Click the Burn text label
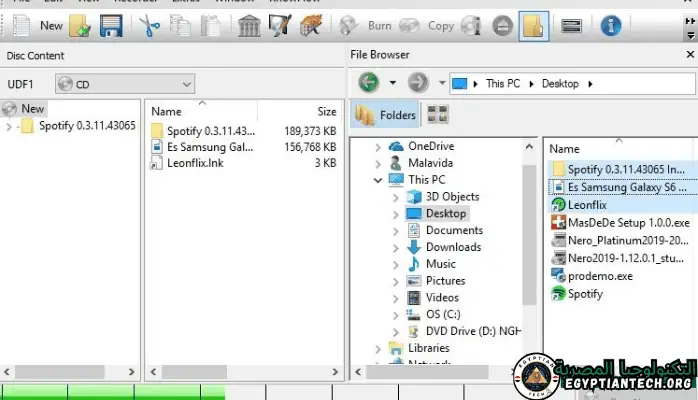698x400 pixels. [379, 26]
